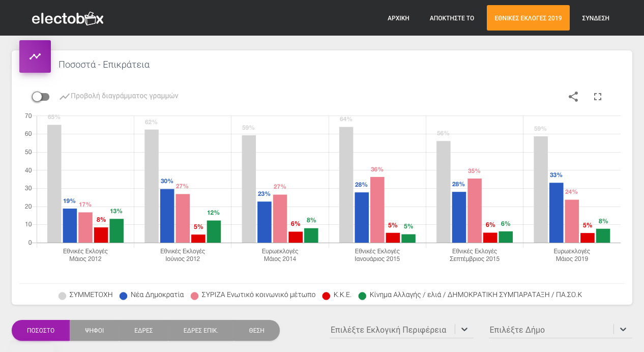Click the Επιλέξτε Εκλογική Περιφέρεια field
644x352 pixels.
(401, 330)
